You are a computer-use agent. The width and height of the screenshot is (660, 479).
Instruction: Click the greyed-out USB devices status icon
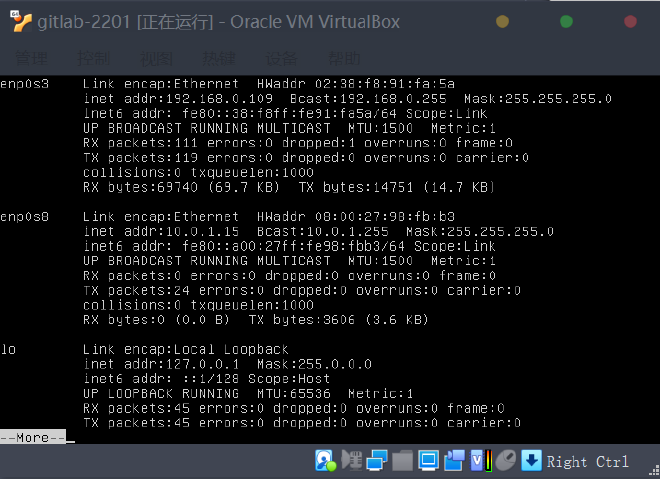point(351,460)
